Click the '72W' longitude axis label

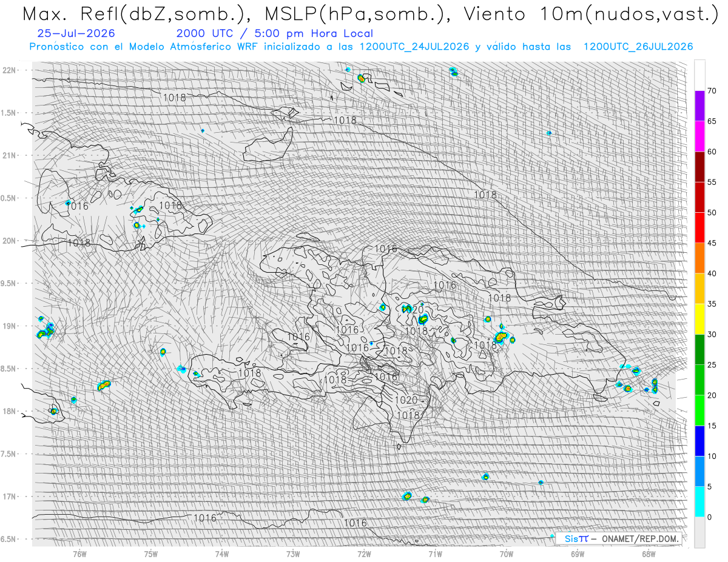coord(364,553)
